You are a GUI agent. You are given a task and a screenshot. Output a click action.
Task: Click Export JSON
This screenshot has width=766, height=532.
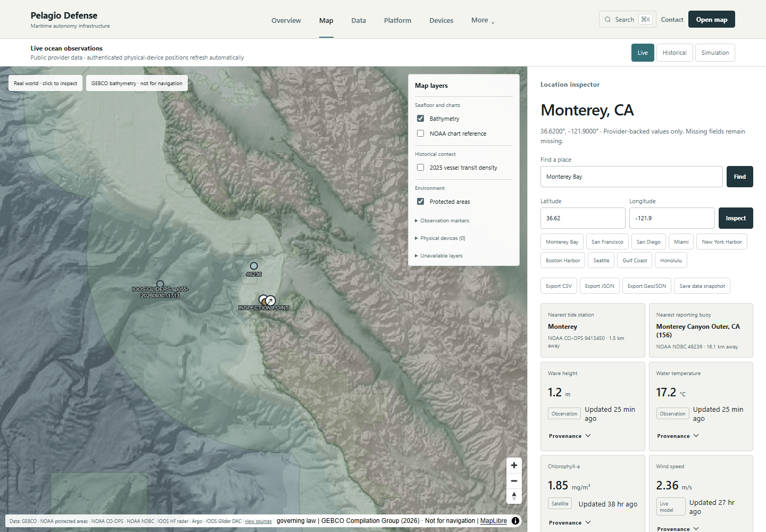600,286
